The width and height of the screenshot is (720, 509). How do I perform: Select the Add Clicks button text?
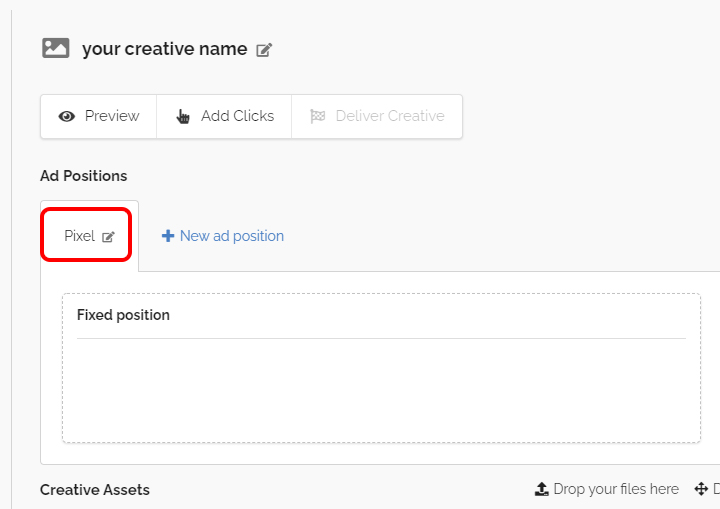[x=237, y=116]
